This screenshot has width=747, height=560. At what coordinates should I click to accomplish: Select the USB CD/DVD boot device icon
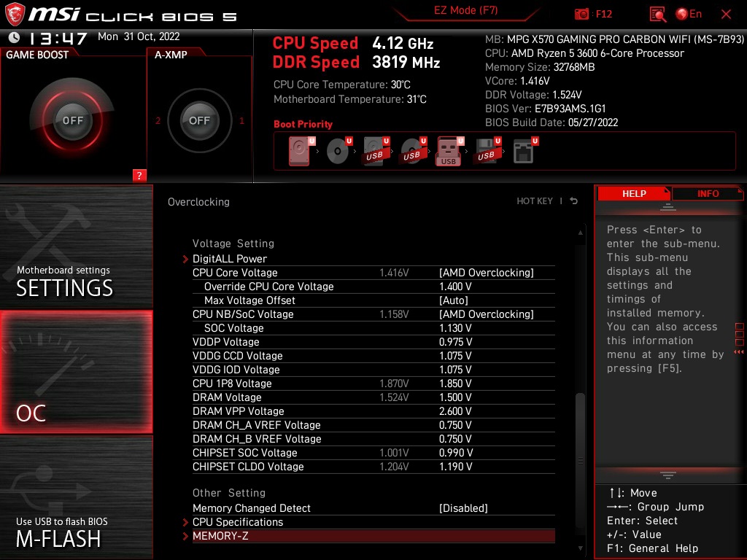(413, 151)
